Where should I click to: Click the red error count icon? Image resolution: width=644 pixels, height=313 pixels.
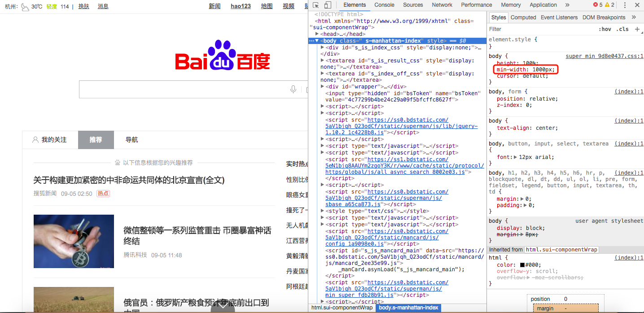click(x=596, y=5)
